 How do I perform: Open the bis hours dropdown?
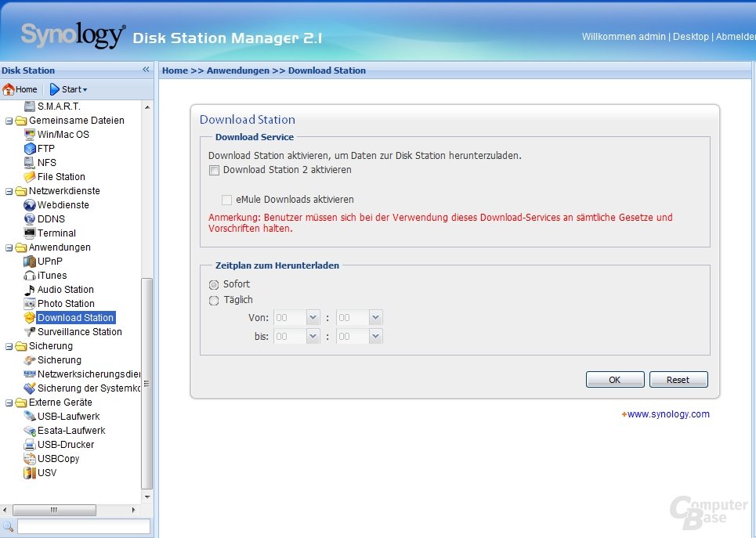point(313,336)
